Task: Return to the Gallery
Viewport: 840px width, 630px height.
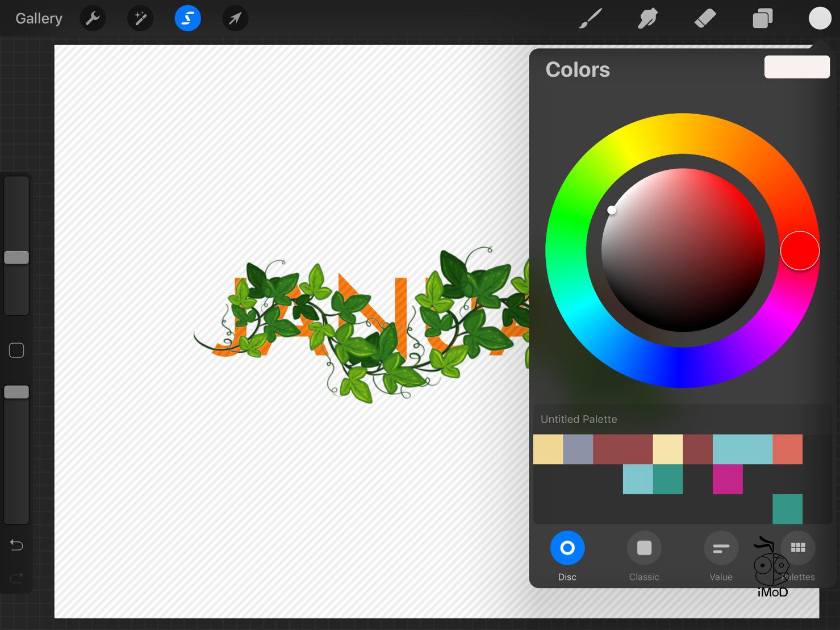Action: point(39,19)
